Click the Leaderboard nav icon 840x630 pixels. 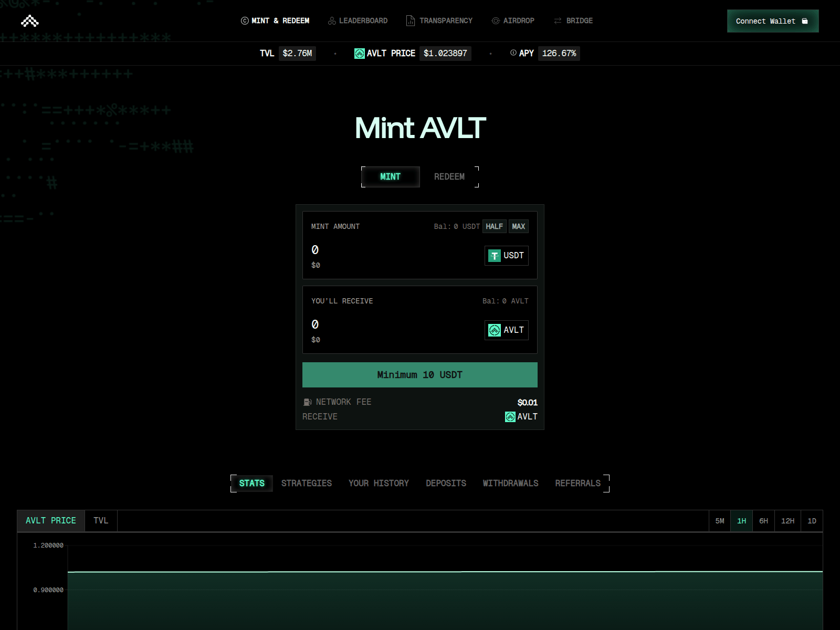(332, 21)
